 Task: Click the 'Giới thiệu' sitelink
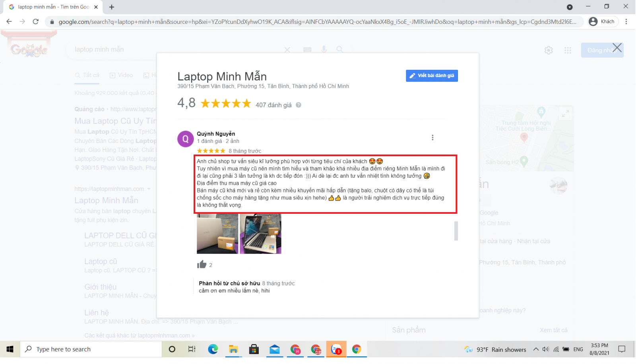point(101,287)
